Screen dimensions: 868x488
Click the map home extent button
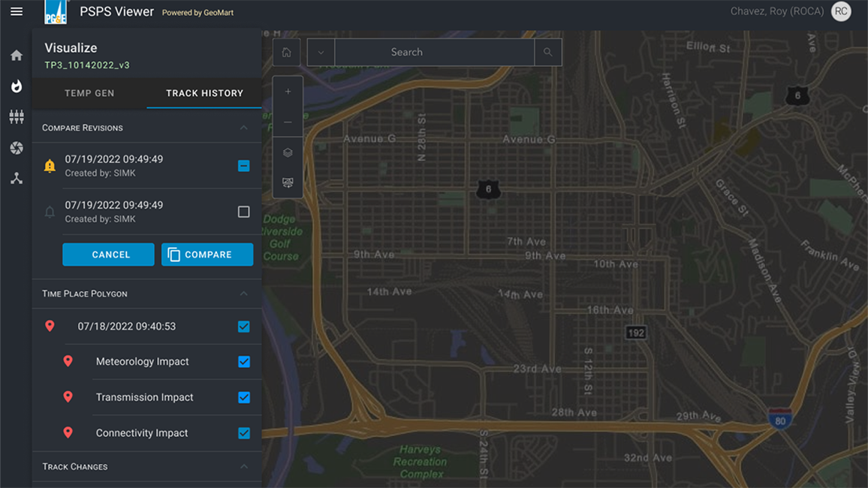click(x=286, y=53)
